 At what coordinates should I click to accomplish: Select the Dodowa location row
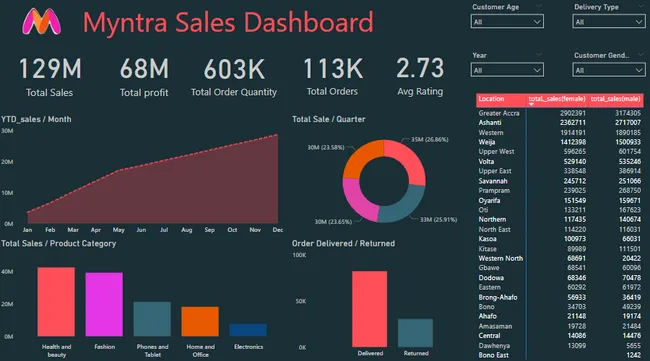tap(560, 278)
